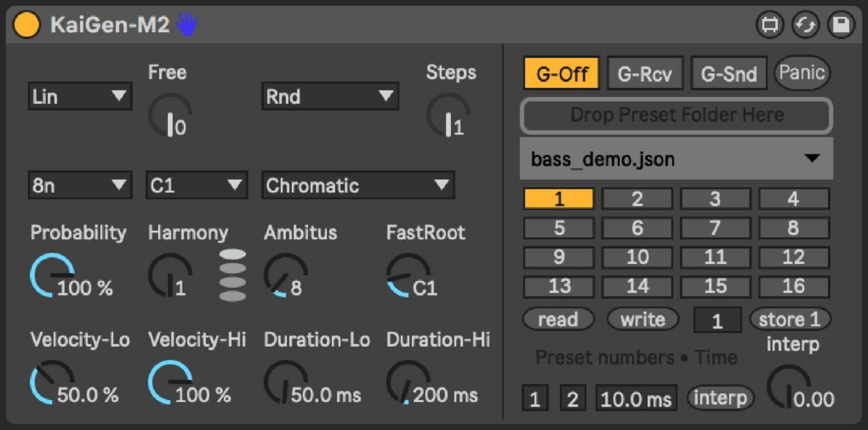Viewport: 868px width, 430px height.
Task: Click the FastRoot knob
Action: (x=408, y=275)
